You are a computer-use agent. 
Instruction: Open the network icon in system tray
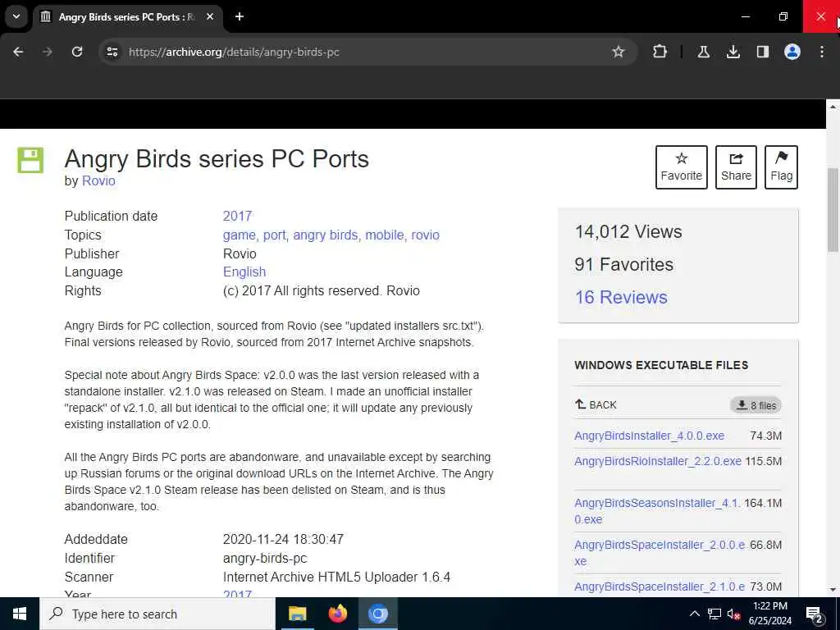point(714,614)
